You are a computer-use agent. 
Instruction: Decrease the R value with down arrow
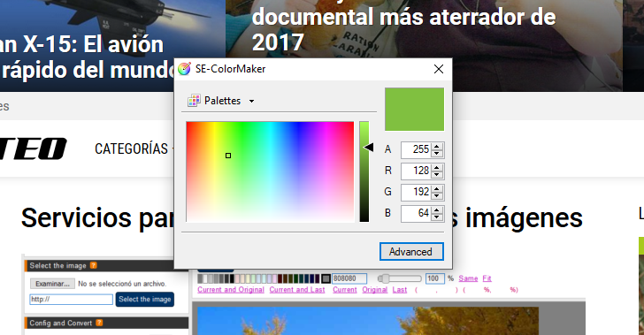click(x=437, y=175)
